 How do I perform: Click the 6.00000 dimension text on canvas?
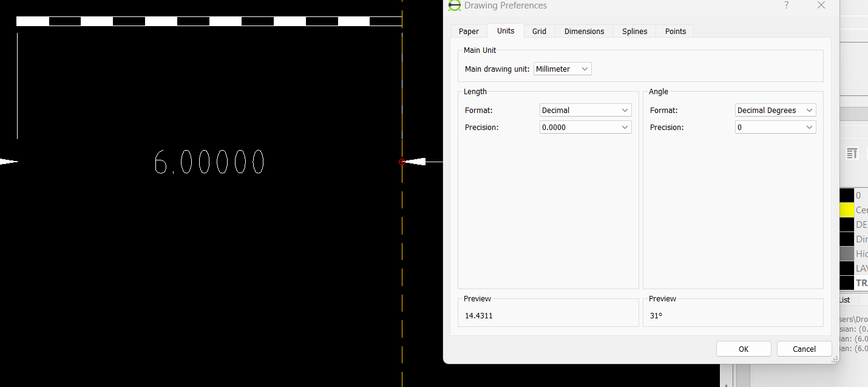click(209, 162)
